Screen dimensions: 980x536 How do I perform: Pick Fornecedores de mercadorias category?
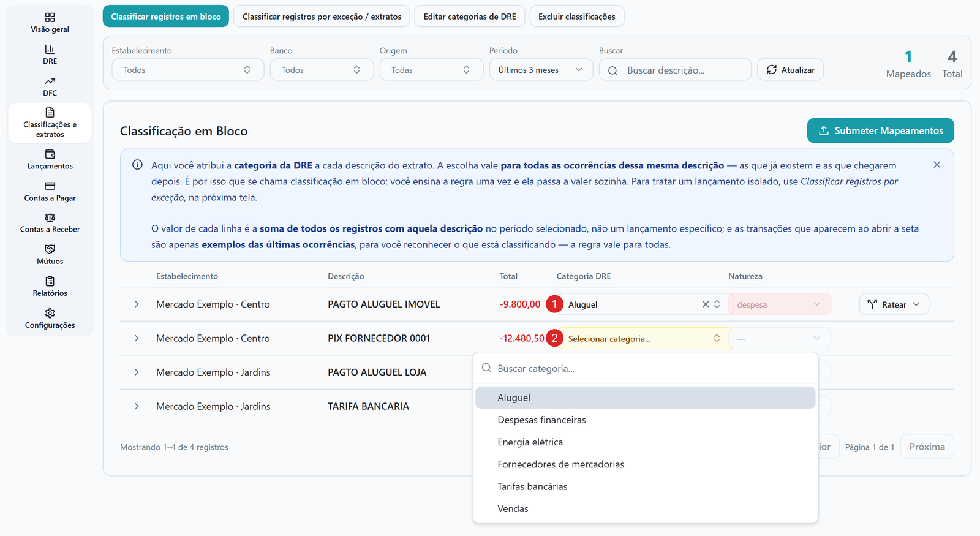click(646, 464)
